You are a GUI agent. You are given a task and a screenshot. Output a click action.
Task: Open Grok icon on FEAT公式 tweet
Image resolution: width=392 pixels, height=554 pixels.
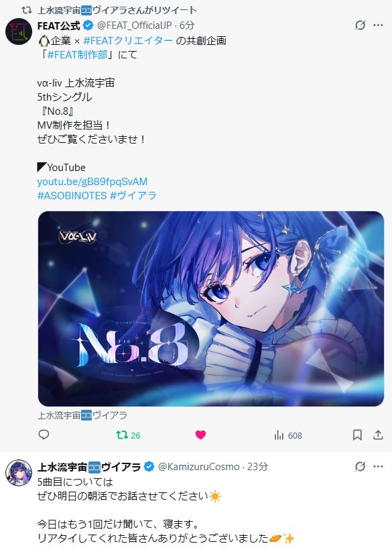[x=360, y=25]
